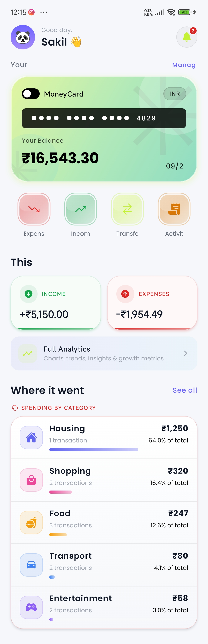Open the Activity receipt icon
The width and height of the screenshot is (208, 644).
(x=174, y=209)
